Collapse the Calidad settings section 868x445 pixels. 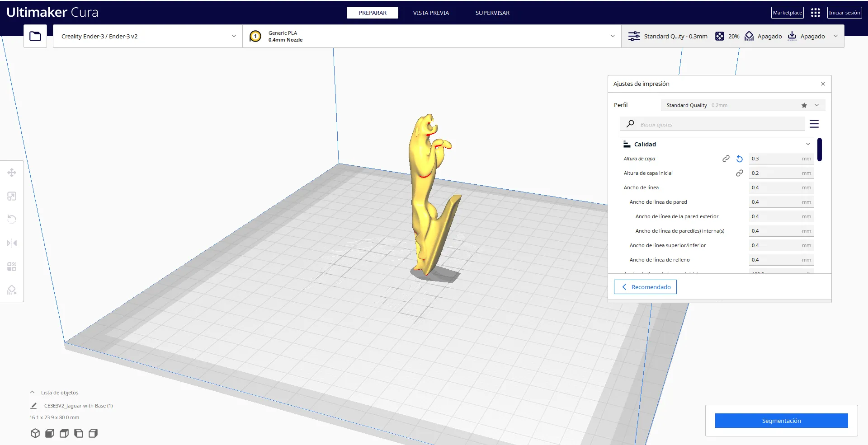click(808, 144)
